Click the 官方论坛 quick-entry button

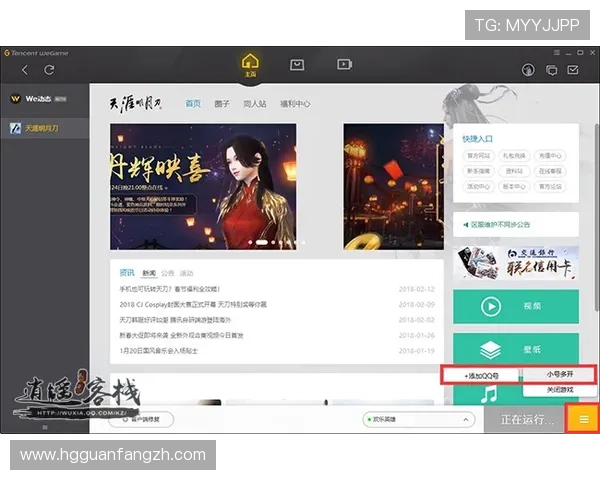point(550,186)
